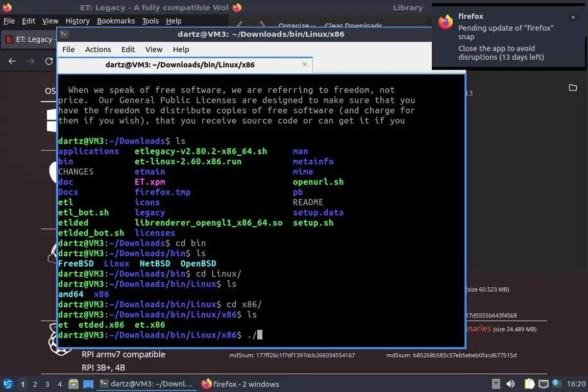Click the firefox.tmp filename
588x392 pixels.
coord(162,192)
